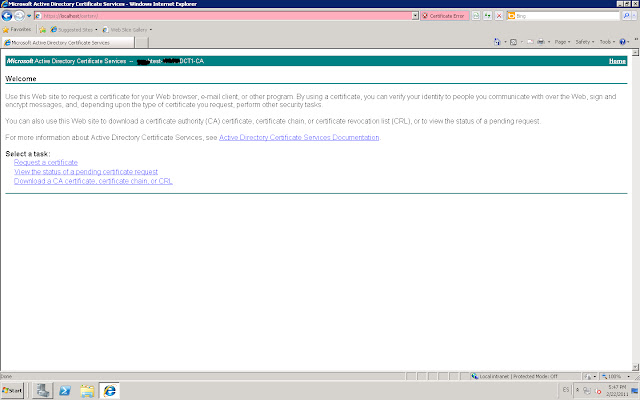Select the Microsoft Active Directory Certificate Services tab
Screen dimensions: 640x400
[x=68, y=42]
